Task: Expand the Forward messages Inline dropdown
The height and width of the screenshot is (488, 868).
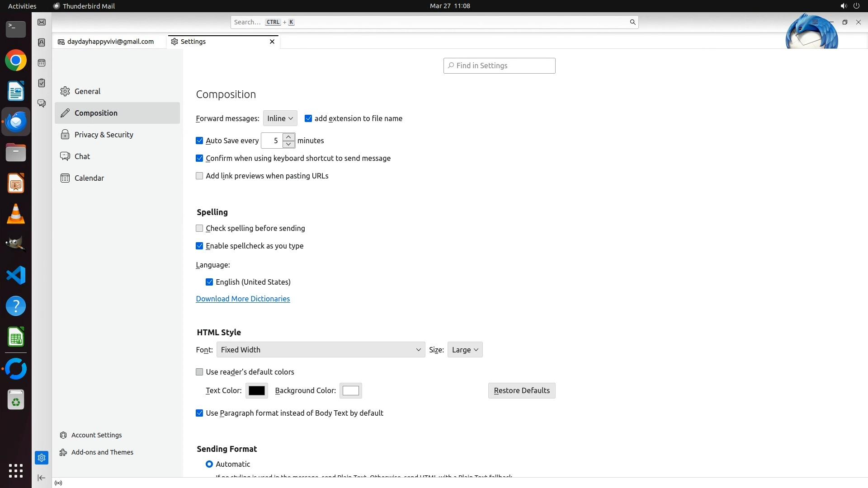Action: [x=280, y=118]
